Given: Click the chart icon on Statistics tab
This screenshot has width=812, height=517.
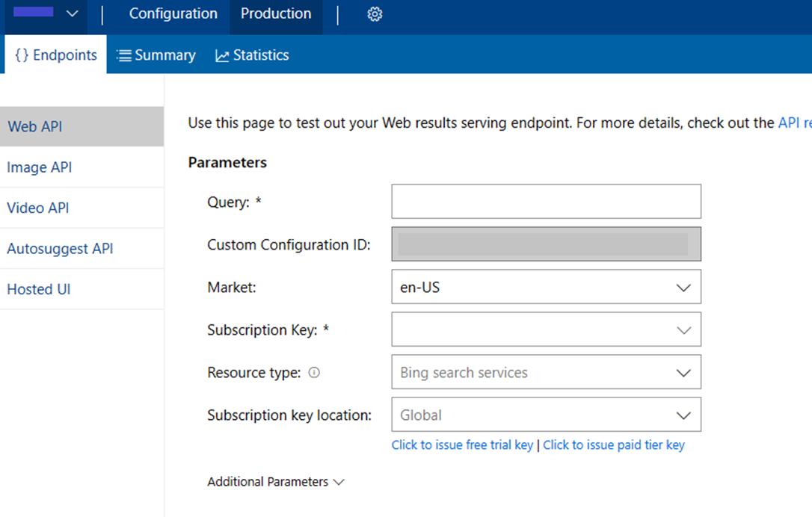Looking at the screenshot, I should (221, 54).
